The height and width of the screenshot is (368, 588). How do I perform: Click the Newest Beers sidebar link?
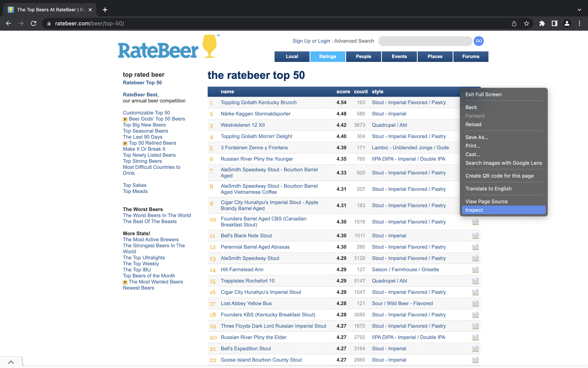click(x=138, y=288)
